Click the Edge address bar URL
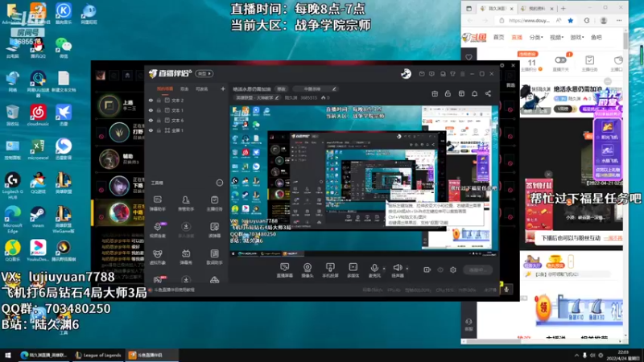This screenshot has width=644, height=362. (x=529, y=21)
